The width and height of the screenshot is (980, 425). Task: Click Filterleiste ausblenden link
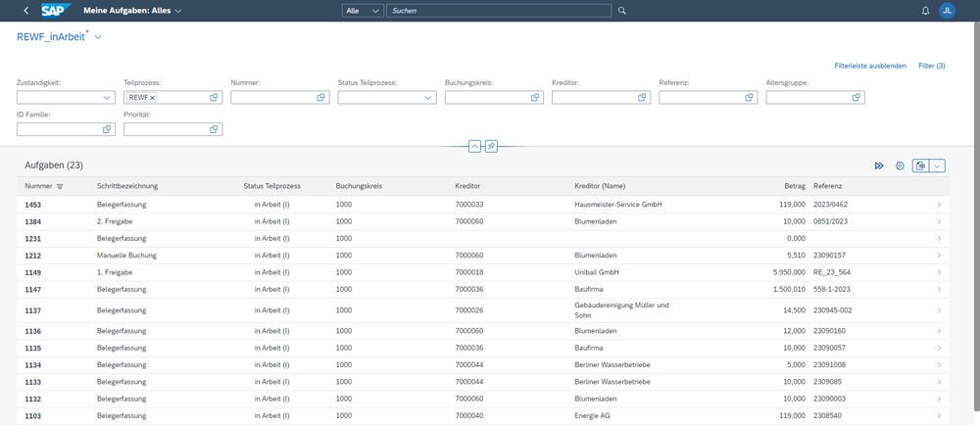coord(869,66)
